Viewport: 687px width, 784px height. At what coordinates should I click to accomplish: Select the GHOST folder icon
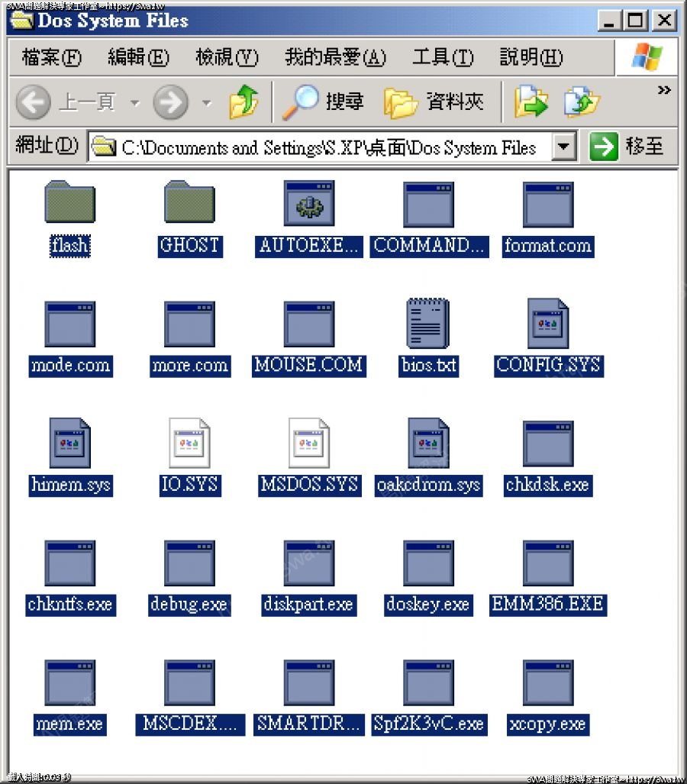click(189, 203)
